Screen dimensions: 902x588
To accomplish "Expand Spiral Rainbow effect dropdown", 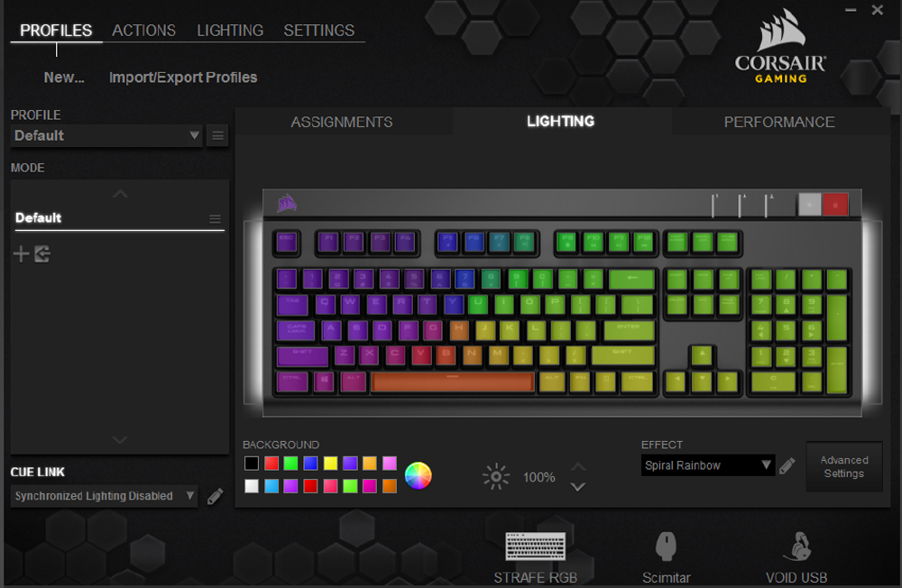I will [707, 465].
